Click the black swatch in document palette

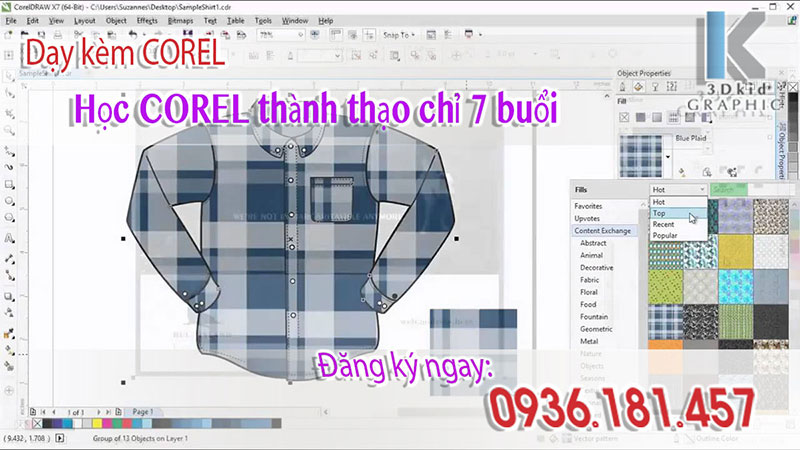tap(47, 423)
